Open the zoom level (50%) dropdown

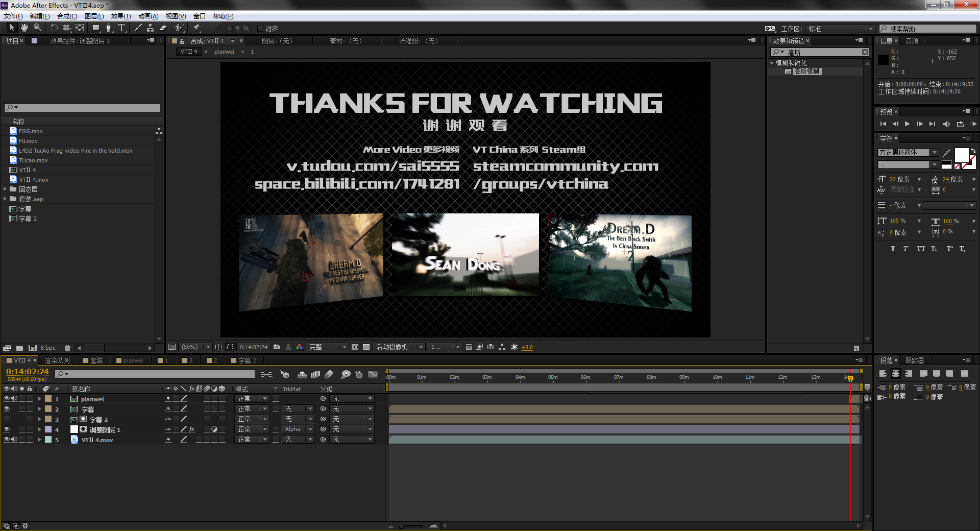click(x=197, y=347)
